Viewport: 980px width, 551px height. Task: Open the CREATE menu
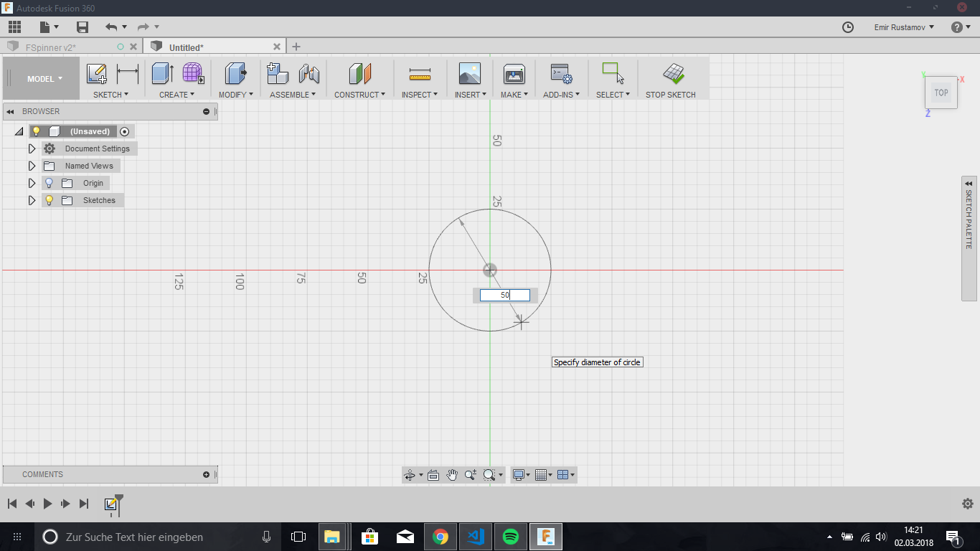176,95
